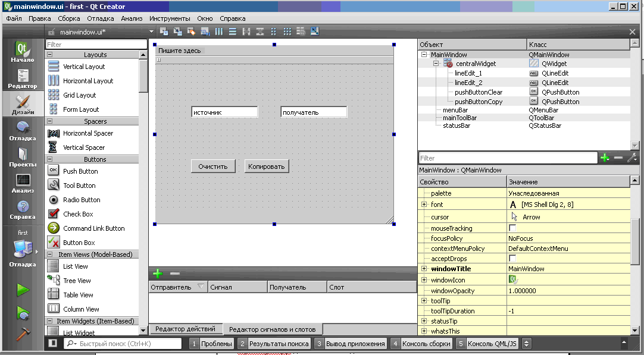Select the Очистить button on the form
644x355 pixels.
(x=212, y=166)
